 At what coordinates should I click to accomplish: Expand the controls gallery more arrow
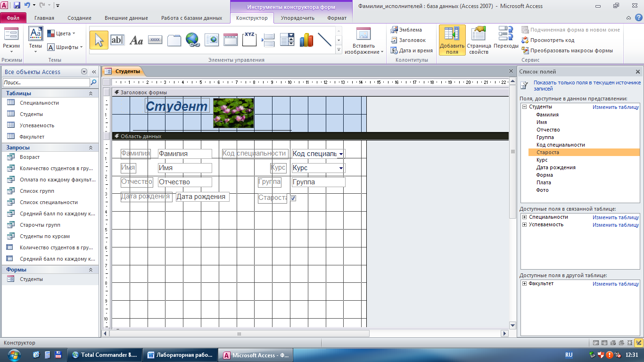point(339,50)
